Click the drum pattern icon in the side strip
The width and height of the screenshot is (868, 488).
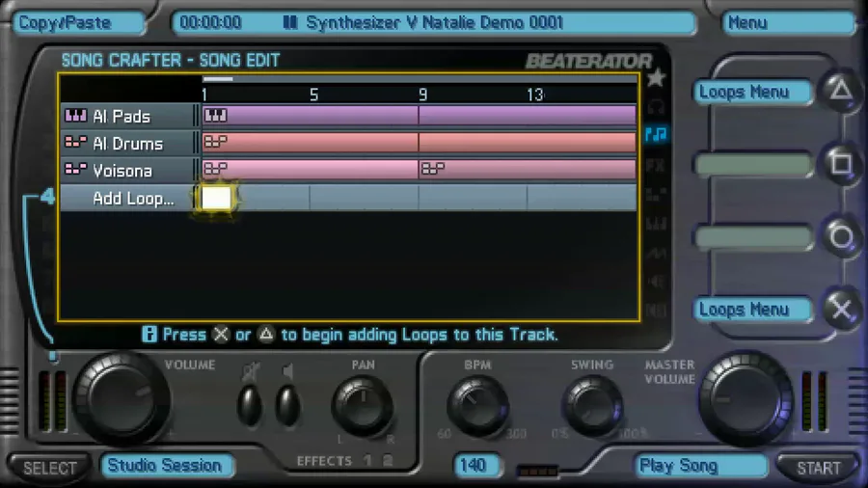coord(656,195)
